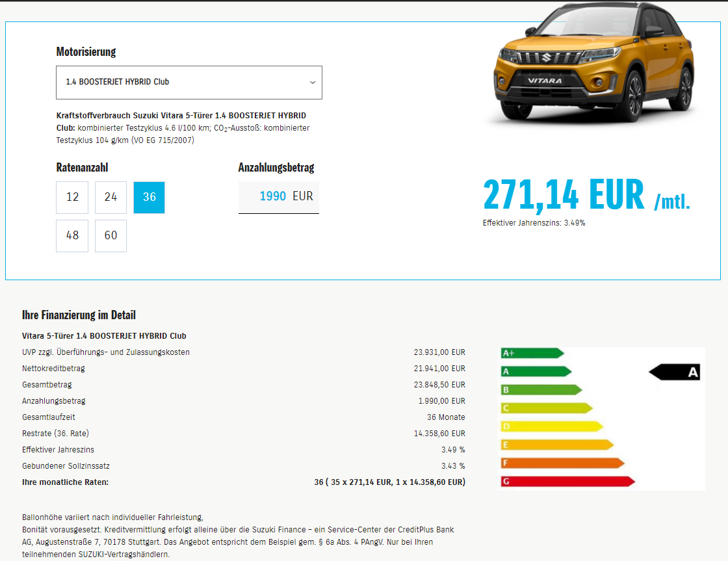Click the orange Vitara car image
Image resolution: width=728 pixels, height=561 pixels.
[x=593, y=62]
